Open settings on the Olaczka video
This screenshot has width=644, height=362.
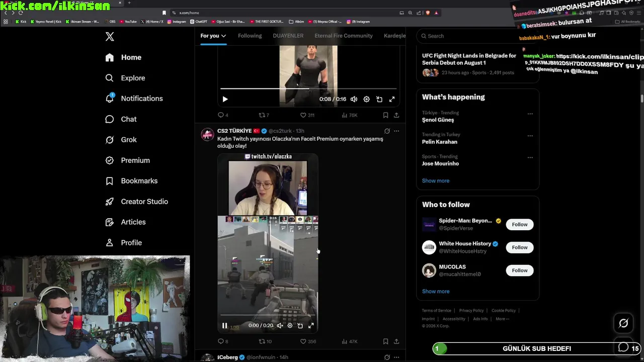tap(290, 326)
